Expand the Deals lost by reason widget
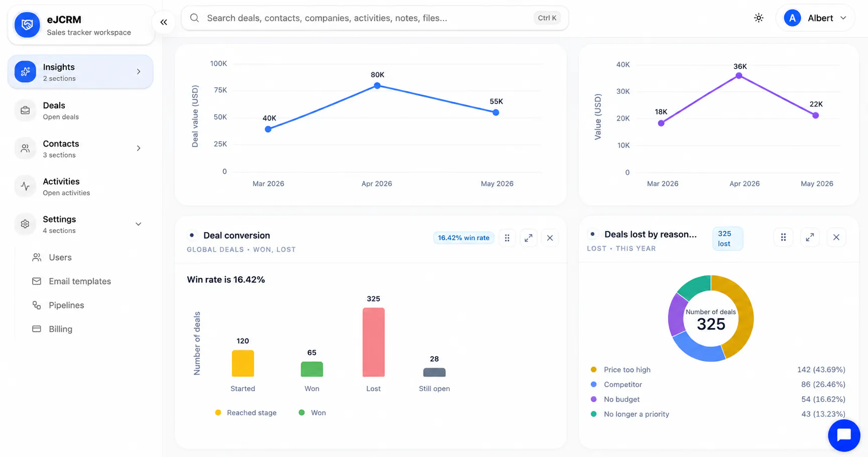 [810, 237]
